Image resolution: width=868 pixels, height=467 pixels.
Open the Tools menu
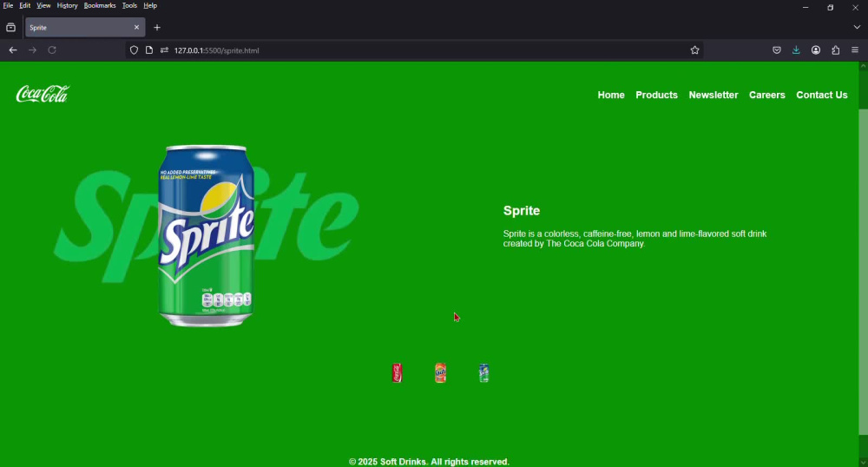(129, 5)
